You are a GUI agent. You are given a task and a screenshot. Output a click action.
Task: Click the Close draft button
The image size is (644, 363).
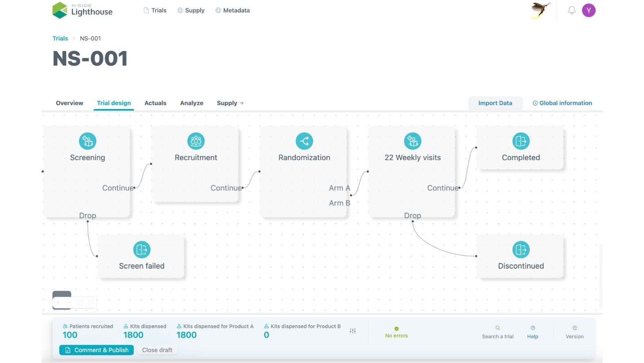(x=157, y=350)
